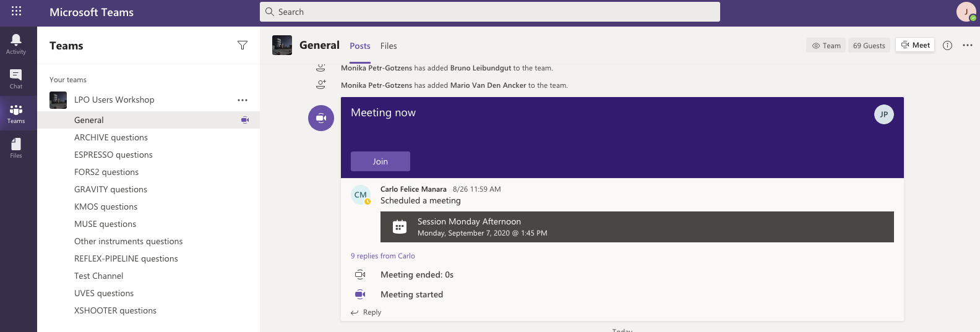Viewport: 980px width, 332px height.
Task: Click the CM avatar of Carlo Felice Manara
Action: pos(361,195)
